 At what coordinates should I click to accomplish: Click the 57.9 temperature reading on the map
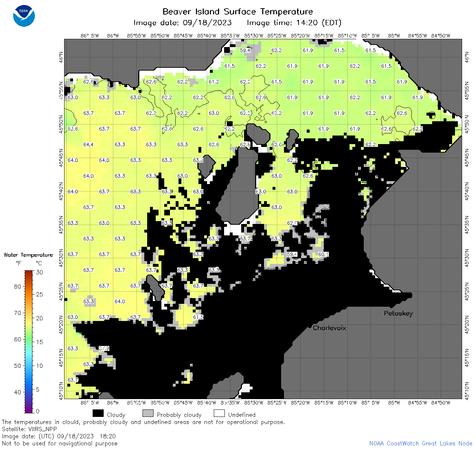pyautogui.click(x=104, y=348)
